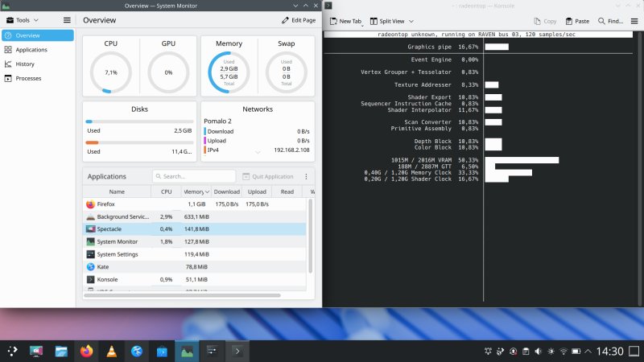Click the Edit Page button
This screenshot has width=644, height=362.
click(298, 19)
